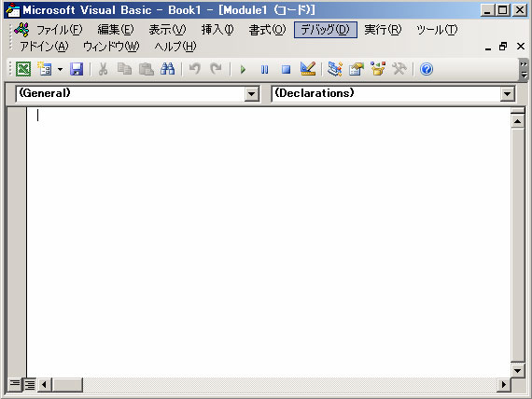Open the アドイン(A) menu
The width and height of the screenshot is (532, 399).
pyautogui.click(x=44, y=47)
